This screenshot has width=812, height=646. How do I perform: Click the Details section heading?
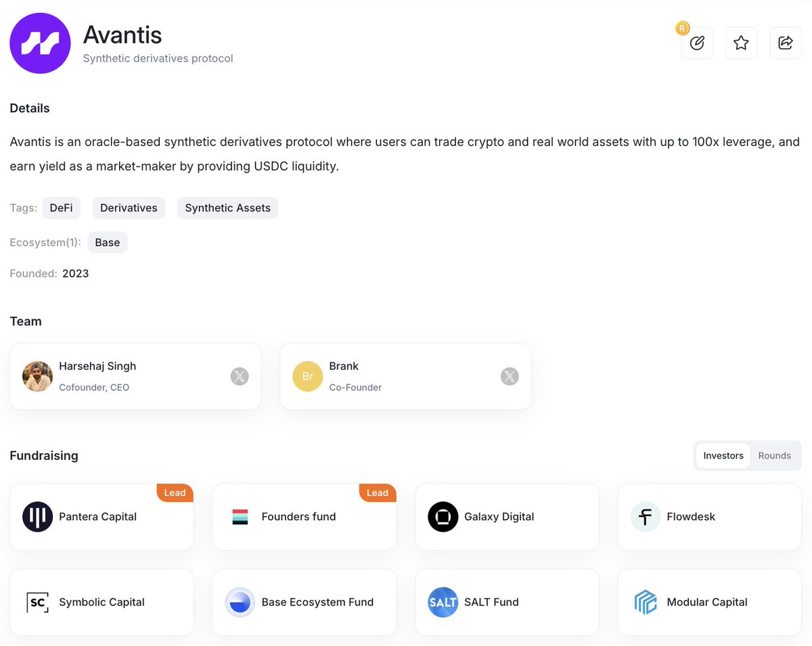tap(30, 108)
